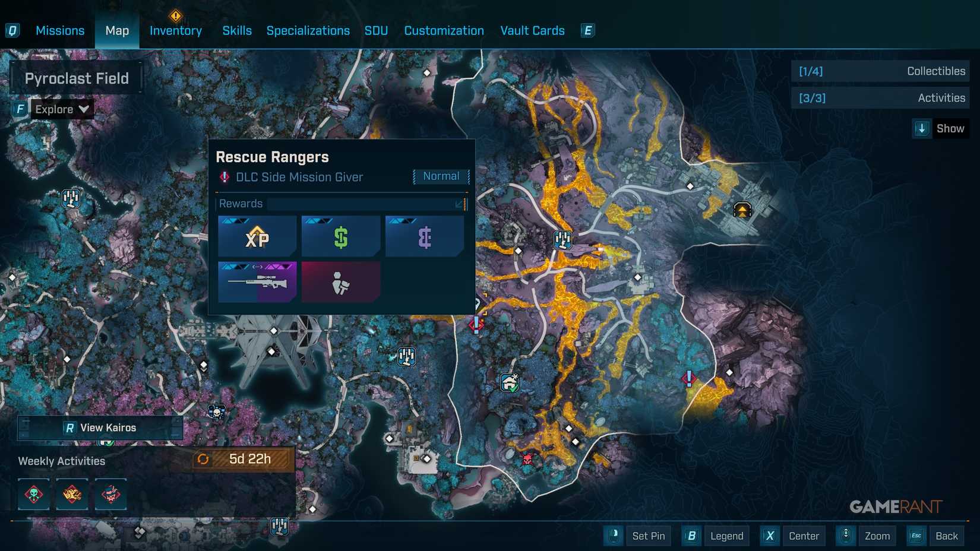The height and width of the screenshot is (551, 980).
Task: Click the silo icon below the Explore dropdown
Action: point(71,198)
